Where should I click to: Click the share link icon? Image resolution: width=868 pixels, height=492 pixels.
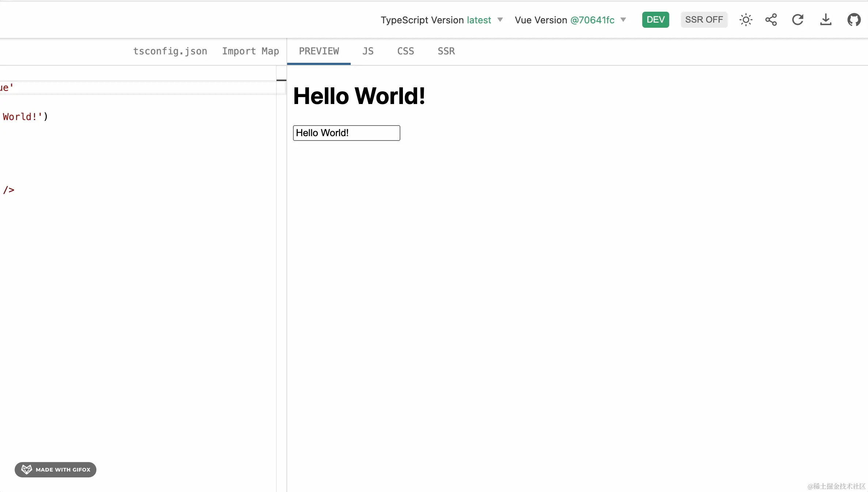[771, 20]
